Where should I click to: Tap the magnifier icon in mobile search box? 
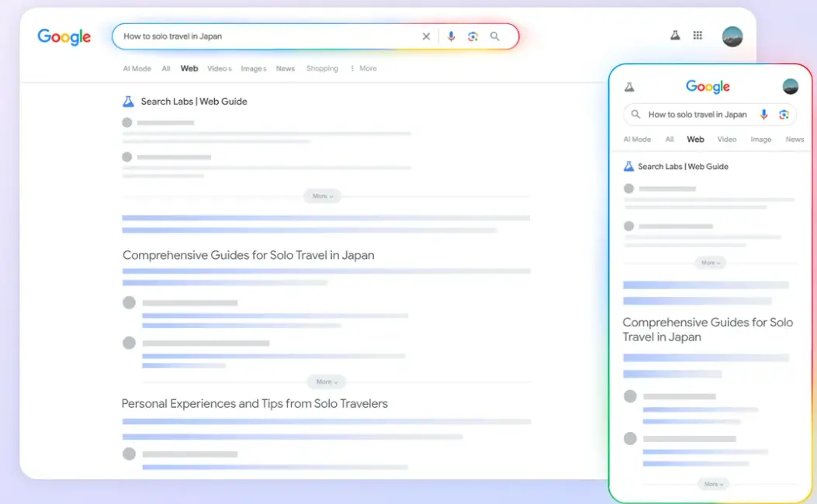click(x=635, y=114)
